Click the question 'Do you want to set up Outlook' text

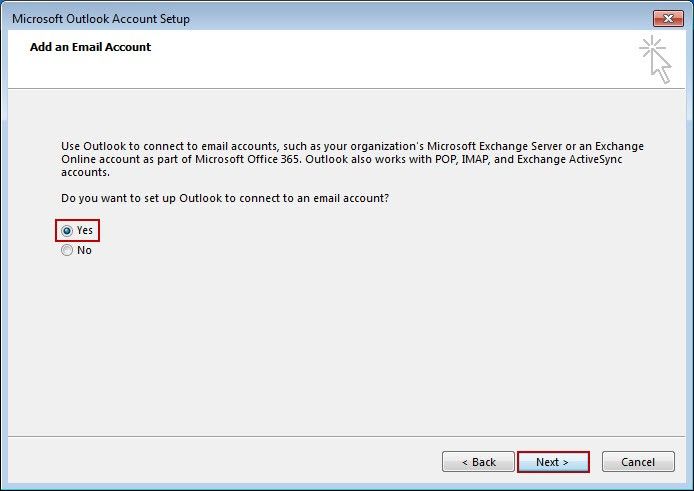(x=225, y=198)
